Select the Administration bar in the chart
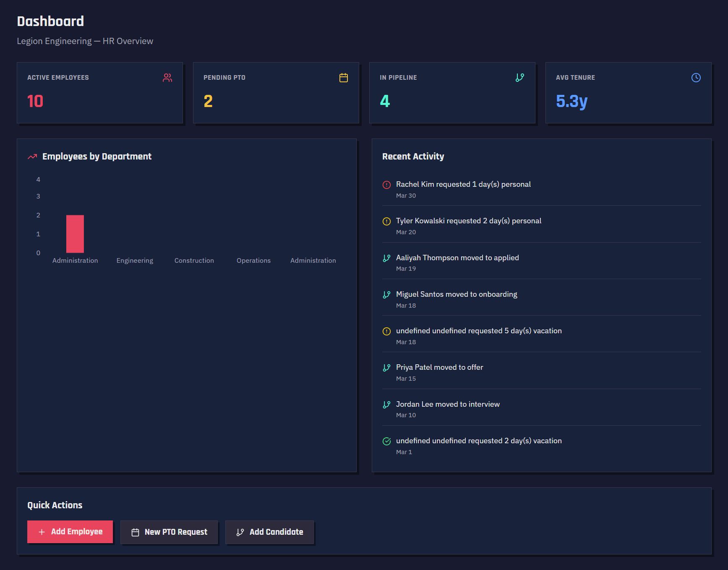 coord(75,233)
